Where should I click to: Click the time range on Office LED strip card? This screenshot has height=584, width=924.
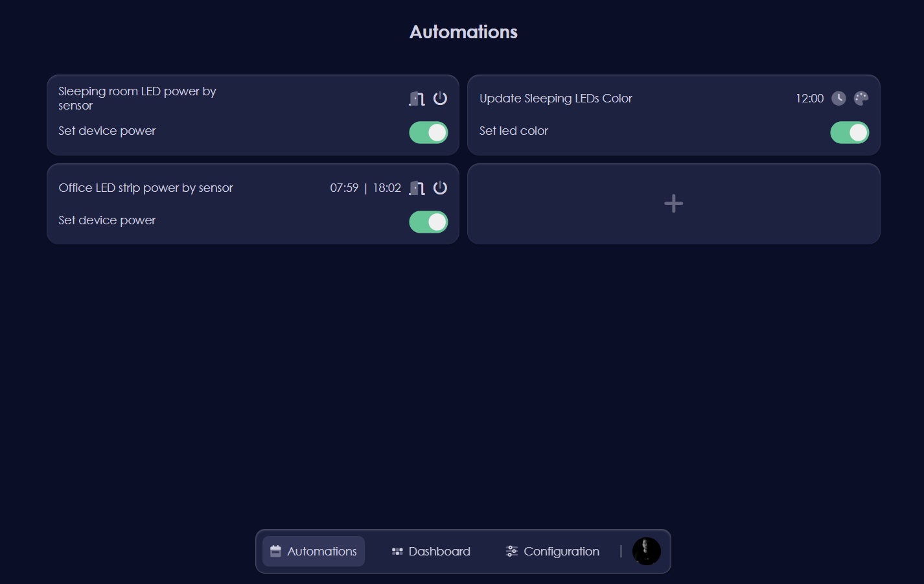(x=365, y=187)
